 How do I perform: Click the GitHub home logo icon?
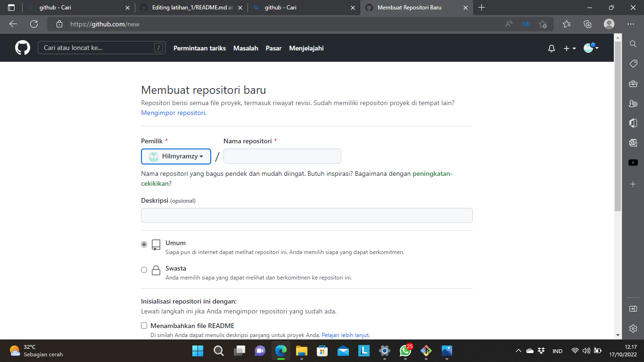[x=22, y=48]
